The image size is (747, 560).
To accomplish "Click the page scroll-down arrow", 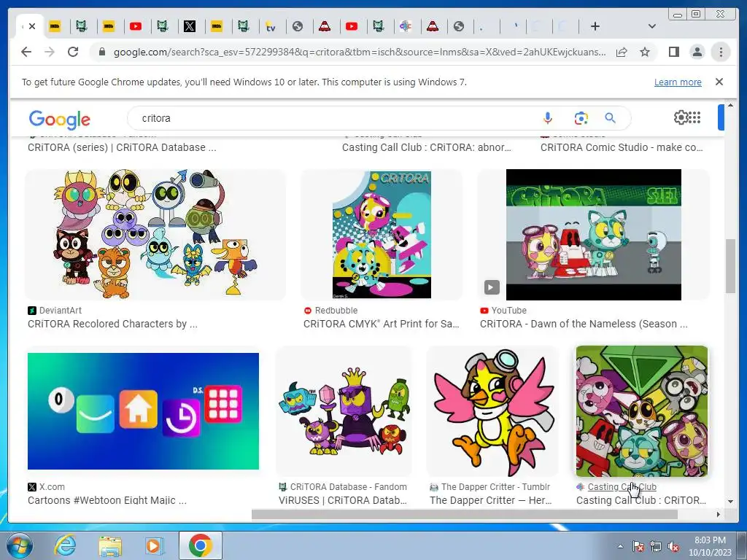I will click(730, 502).
